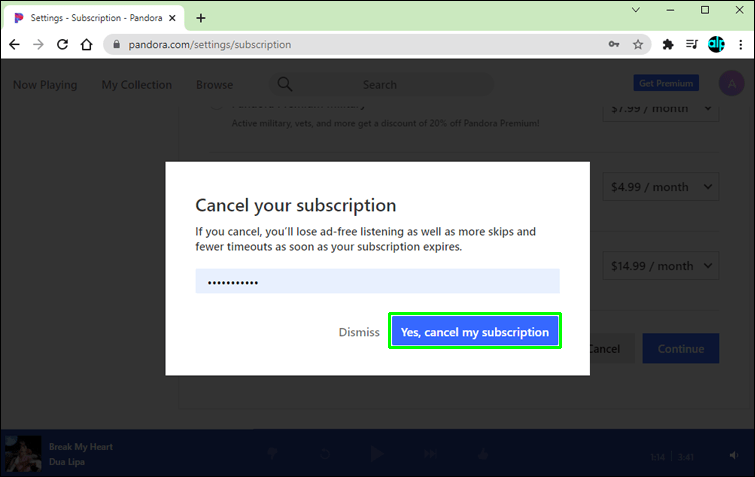The height and width of the screenshot is (477, 755).
Task: Click the address bar URL
Action: coord(209,45)
